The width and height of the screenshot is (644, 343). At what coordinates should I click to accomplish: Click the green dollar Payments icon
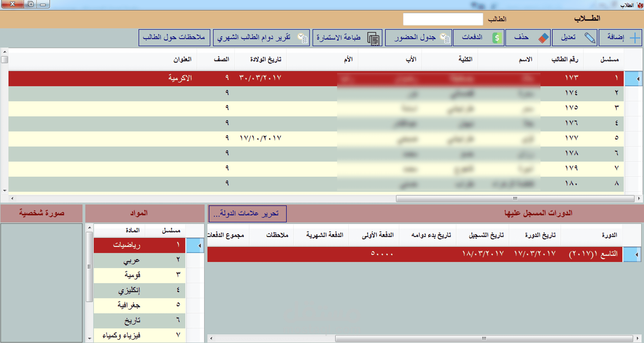coord(496,38)
